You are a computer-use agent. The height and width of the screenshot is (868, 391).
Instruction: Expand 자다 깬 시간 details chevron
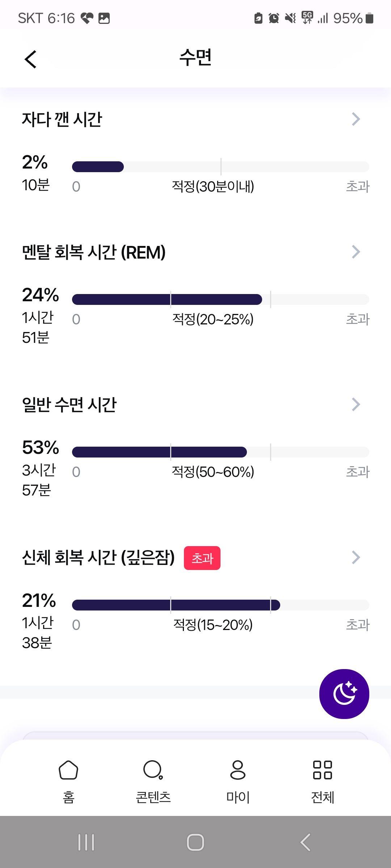point(356,119)
